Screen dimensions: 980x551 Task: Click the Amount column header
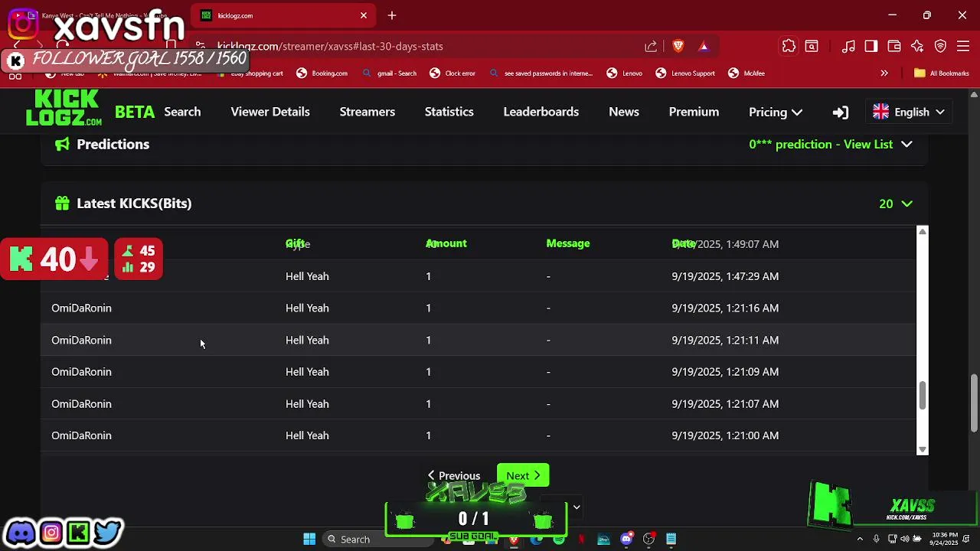pyautogui.click(x=446, y=243)
